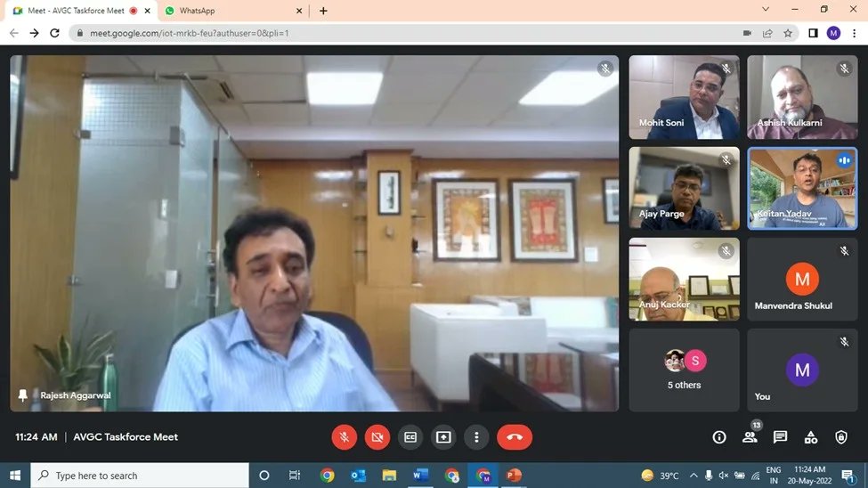Select Ketan Yadav's speaking video tile
The height and width of the screenshot is (488, 868).
pos(802,188)
